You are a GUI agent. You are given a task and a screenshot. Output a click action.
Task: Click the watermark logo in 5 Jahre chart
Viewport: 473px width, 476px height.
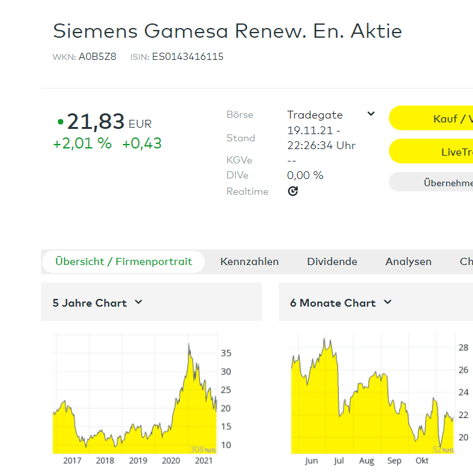click(x=203, y=449)
